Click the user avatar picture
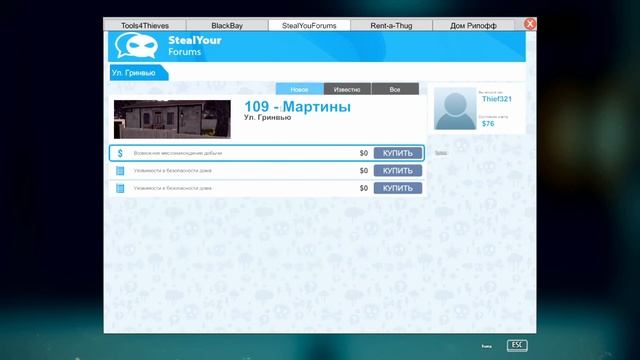Viewport: 640px width, 360px height. [x=455, y=109]
